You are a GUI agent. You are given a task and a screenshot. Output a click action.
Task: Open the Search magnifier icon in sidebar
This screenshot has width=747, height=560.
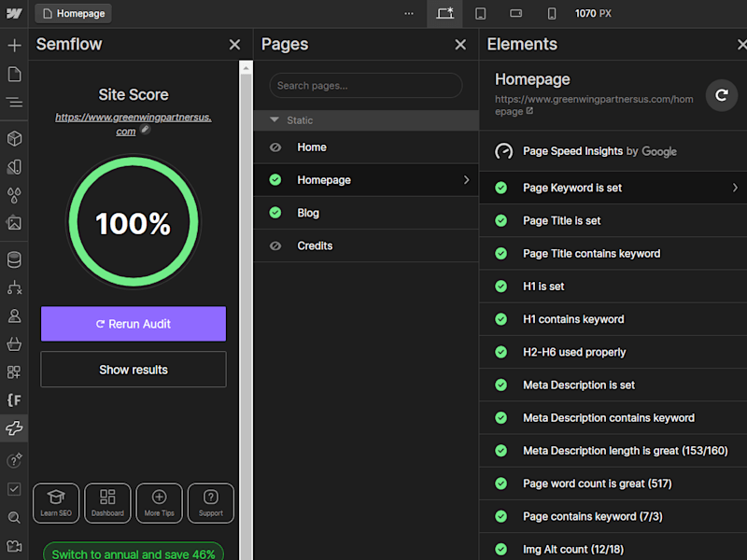click(x=14, y=517)
